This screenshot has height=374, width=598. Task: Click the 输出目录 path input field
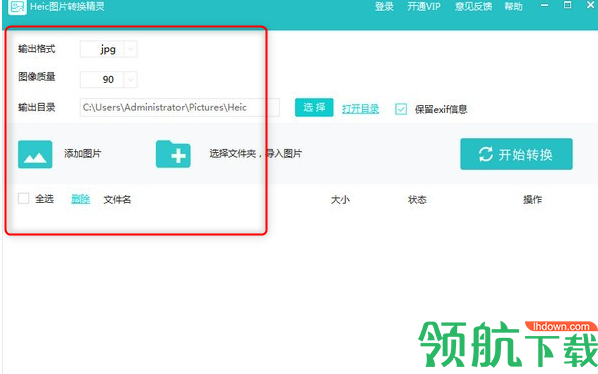pos(180,108)
